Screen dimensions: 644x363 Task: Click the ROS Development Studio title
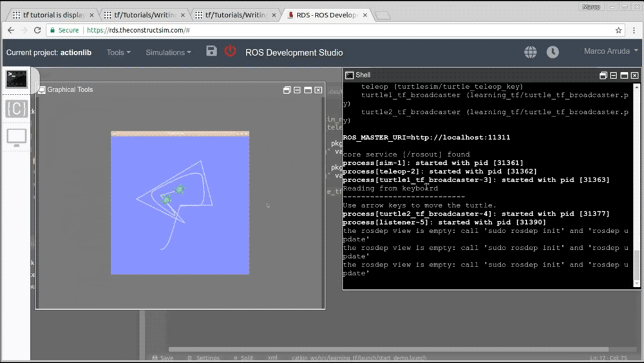(294, 53)
